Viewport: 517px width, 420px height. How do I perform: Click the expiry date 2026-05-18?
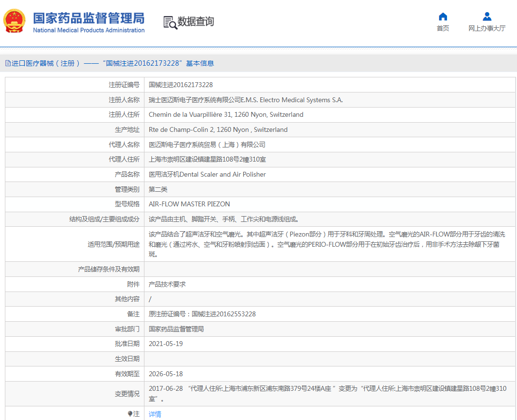pos(166,374)
